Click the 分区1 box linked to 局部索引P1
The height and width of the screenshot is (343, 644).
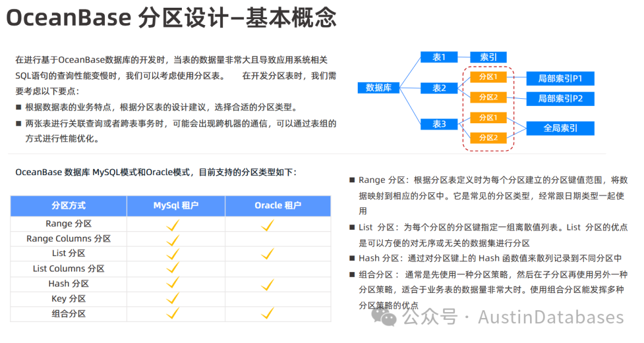(488, 77)
